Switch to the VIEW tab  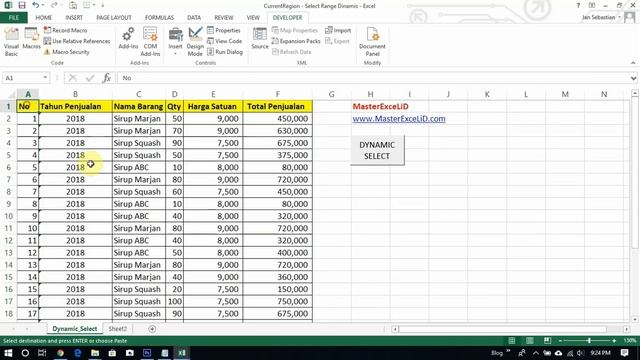click(253, 18)
